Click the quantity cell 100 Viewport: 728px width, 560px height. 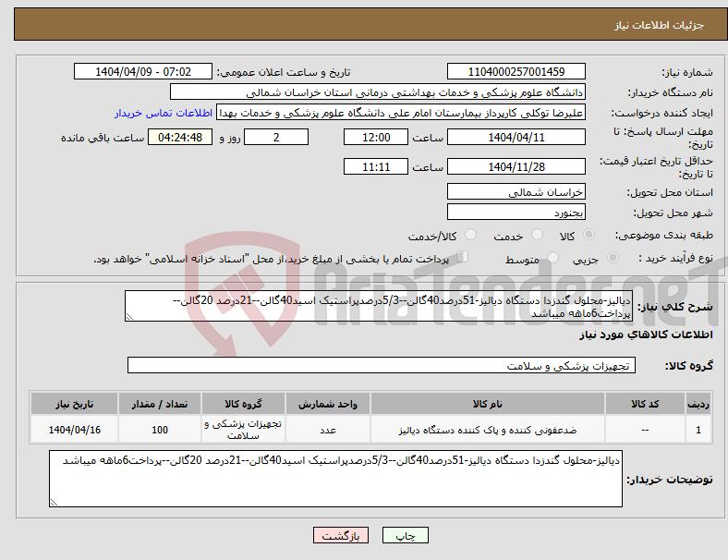point(160,430)
